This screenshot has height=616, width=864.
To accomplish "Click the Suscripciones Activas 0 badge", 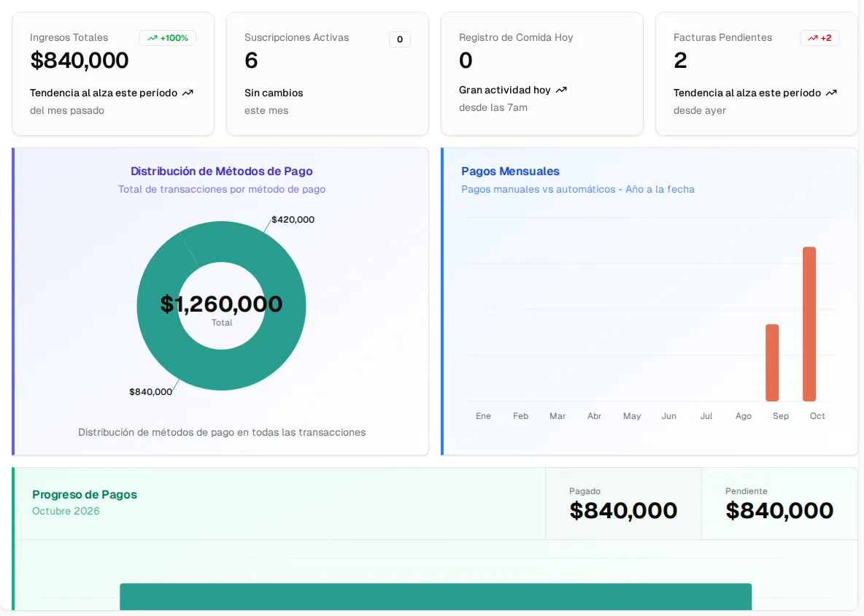I will click(x=399, y=39).
